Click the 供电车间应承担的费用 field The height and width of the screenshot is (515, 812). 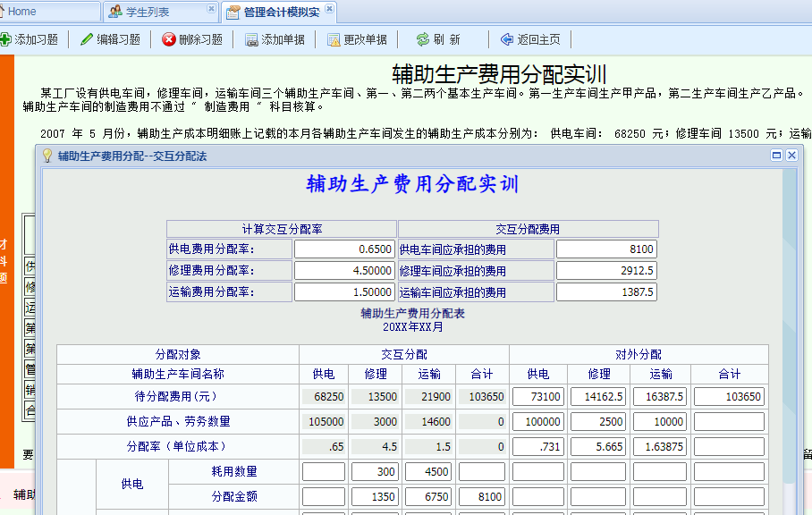click(x=606, y=249)
